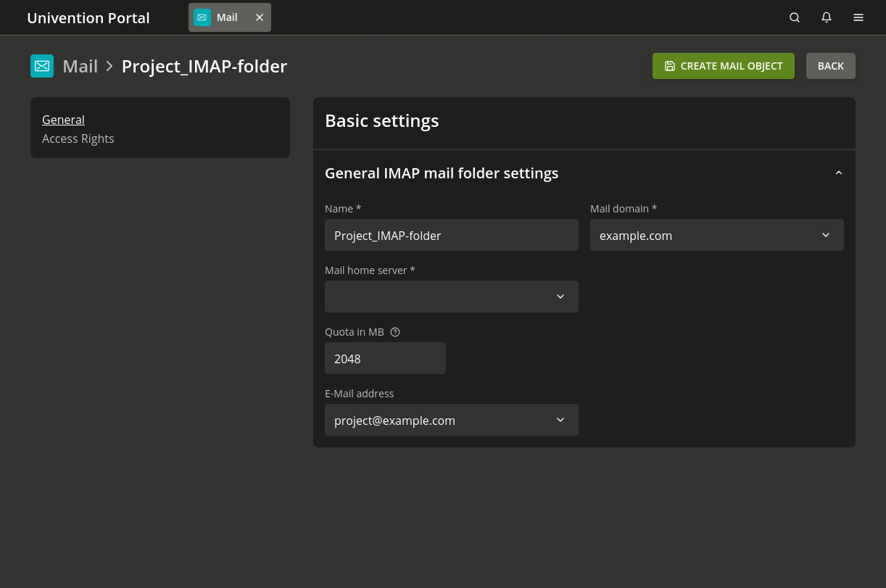Switch to Access Rights section
The image size is (886, 588).
coord(78,138)
